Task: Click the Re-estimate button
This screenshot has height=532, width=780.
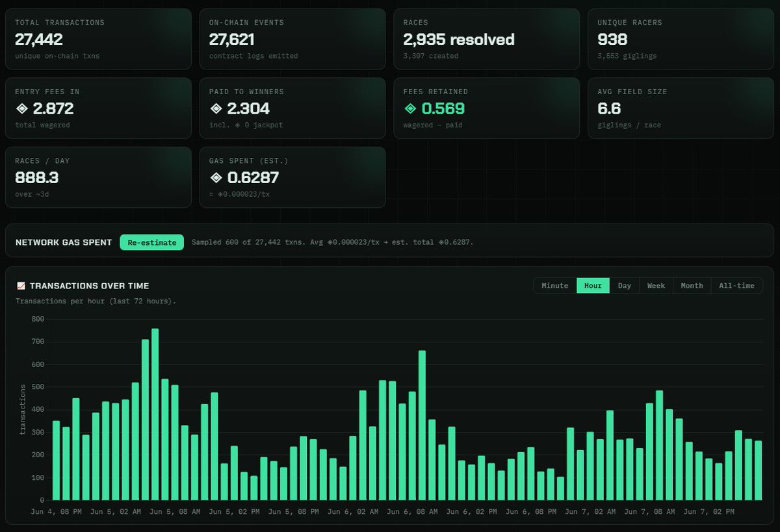Action: point(151,242)
